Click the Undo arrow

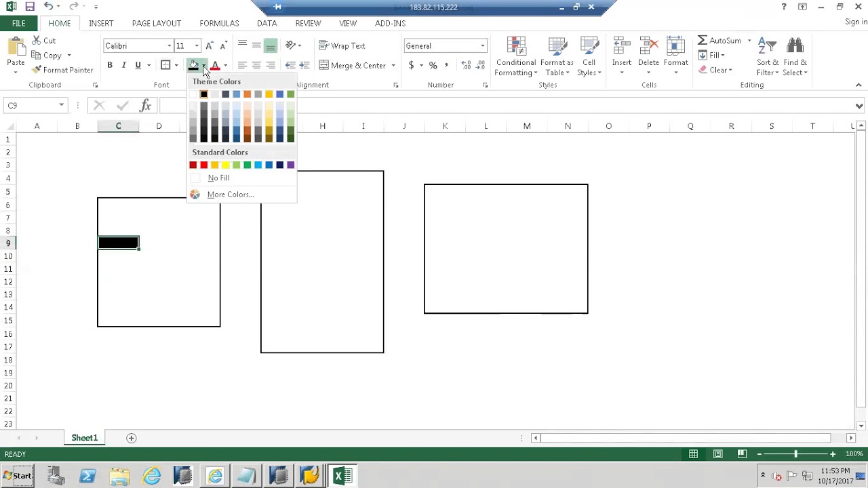pyautogui.click(x=48, y=7)
